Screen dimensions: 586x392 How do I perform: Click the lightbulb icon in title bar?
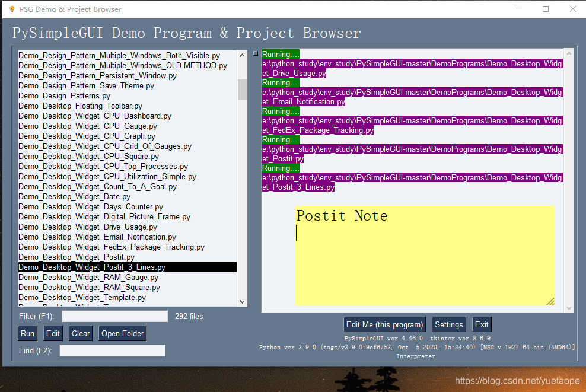[x=12, y=9]
